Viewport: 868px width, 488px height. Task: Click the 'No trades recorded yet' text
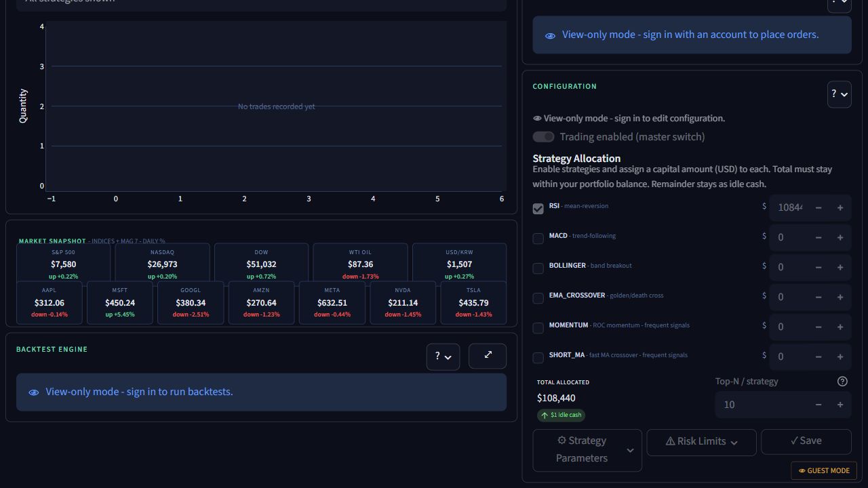(277, 106)
